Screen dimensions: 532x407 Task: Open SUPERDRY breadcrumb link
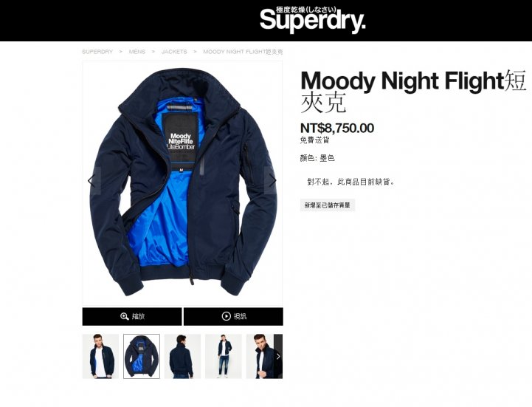[97, 52]
